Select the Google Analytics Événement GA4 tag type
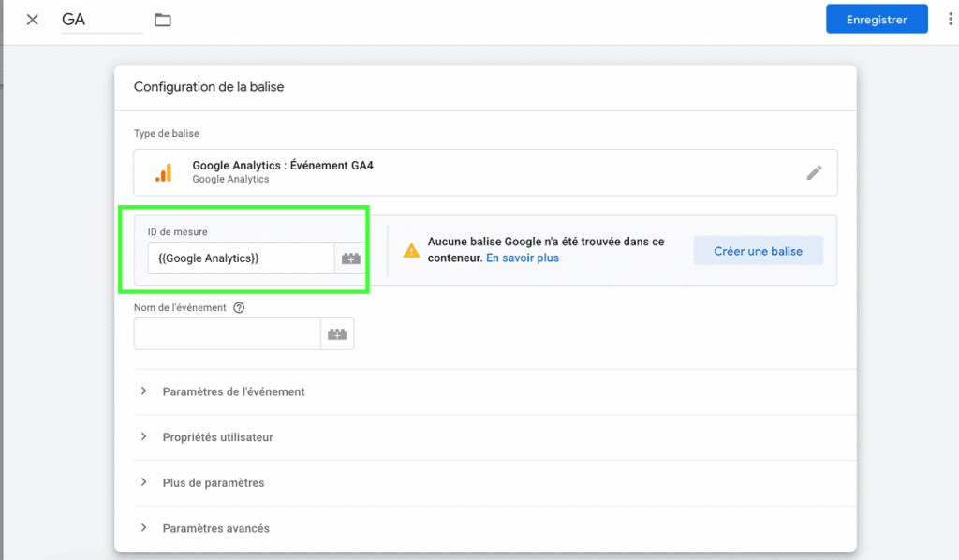This screenshot has width=959, height=560. point(486,172)
